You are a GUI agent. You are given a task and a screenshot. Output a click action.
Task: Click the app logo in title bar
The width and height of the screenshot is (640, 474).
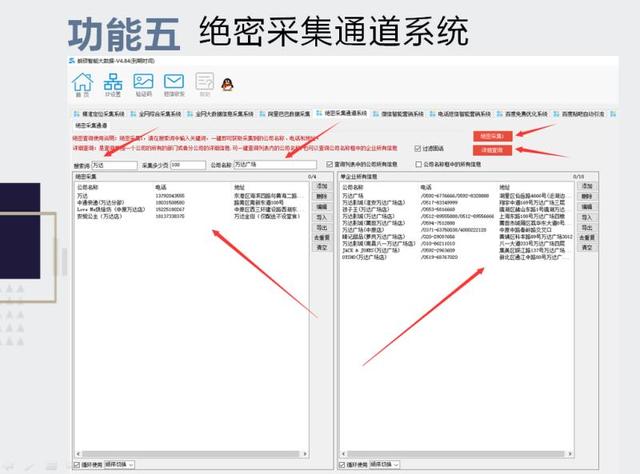[x=72, y=61]
